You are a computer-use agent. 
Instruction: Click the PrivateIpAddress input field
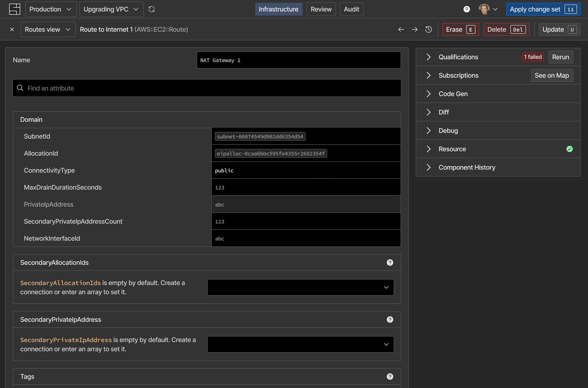pyautogui.click(x=306, y=204)
